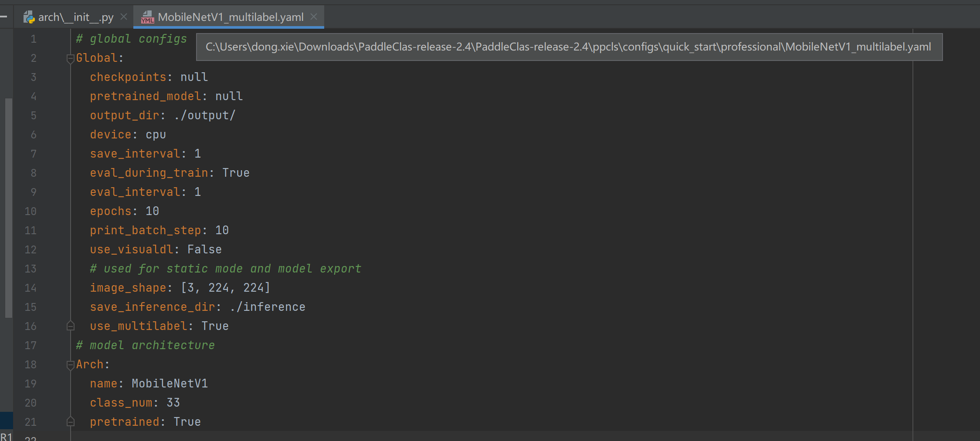
Task: Click the 'device: cpu' line
Action: [128, 135]
